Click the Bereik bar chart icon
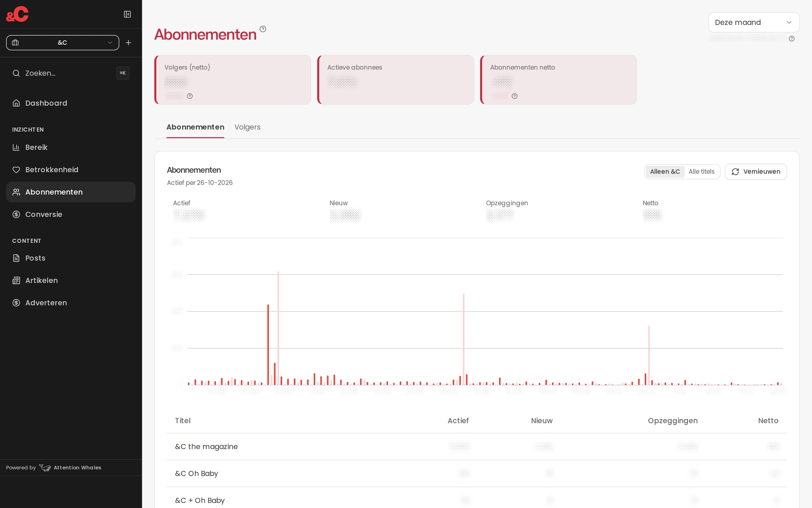The width and height of the screenshot is (812, 508). (x=16, y=147)
